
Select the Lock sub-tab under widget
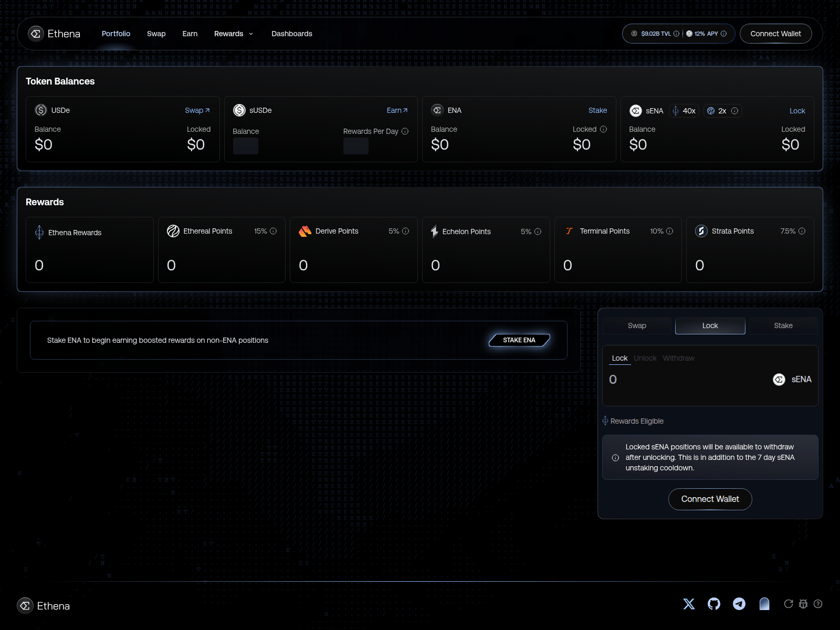point(620,358)
